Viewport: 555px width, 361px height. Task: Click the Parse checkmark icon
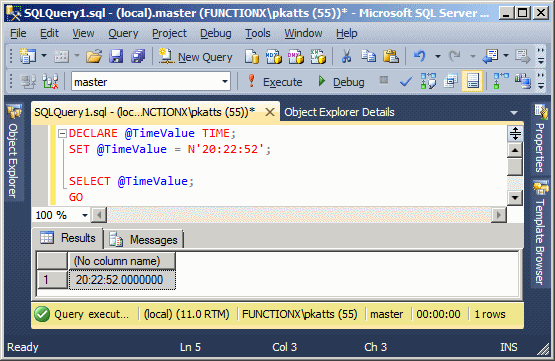pos(406,82)
